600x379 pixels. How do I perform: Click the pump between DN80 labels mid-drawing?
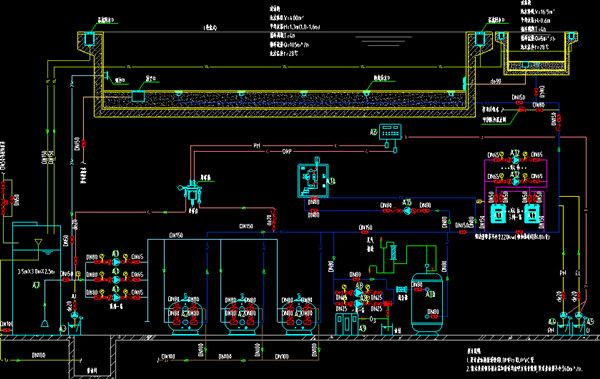pos(407,211)
